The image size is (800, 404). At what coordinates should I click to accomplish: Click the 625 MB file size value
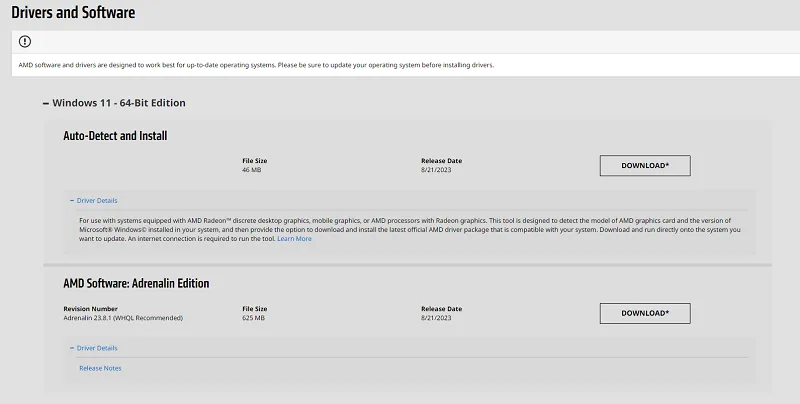point(254,318)
